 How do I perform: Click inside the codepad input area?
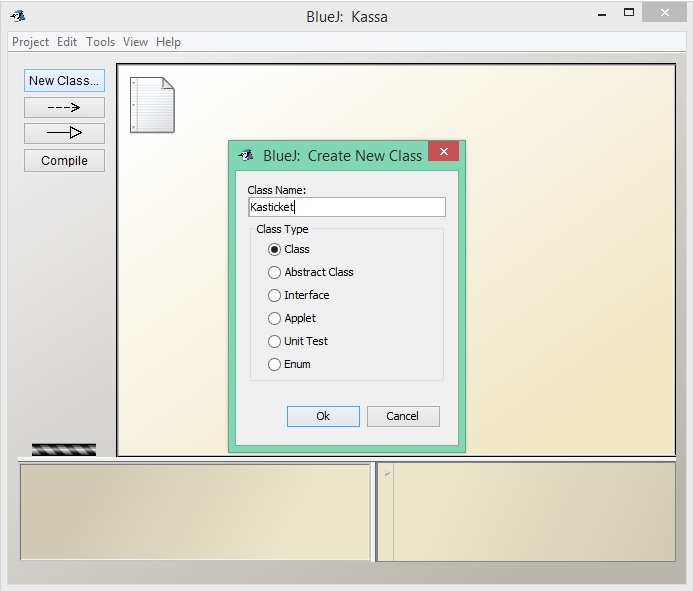534,512
